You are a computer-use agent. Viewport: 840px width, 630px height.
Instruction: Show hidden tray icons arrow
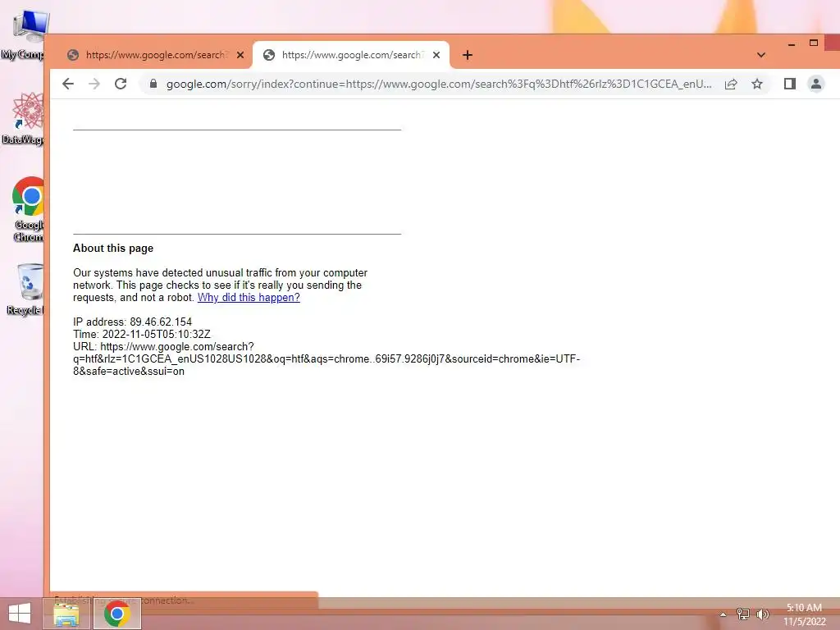(723, 614)
